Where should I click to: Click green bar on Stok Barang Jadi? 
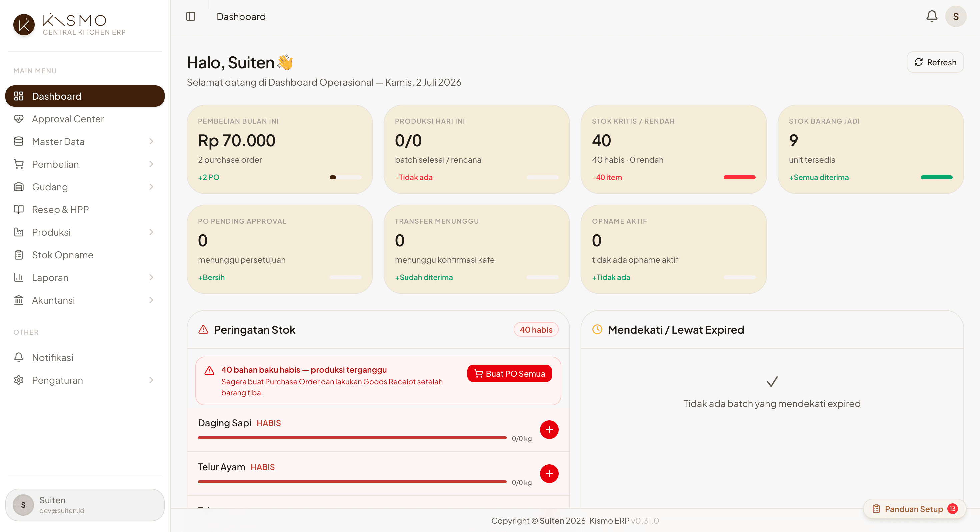[936, 177]
